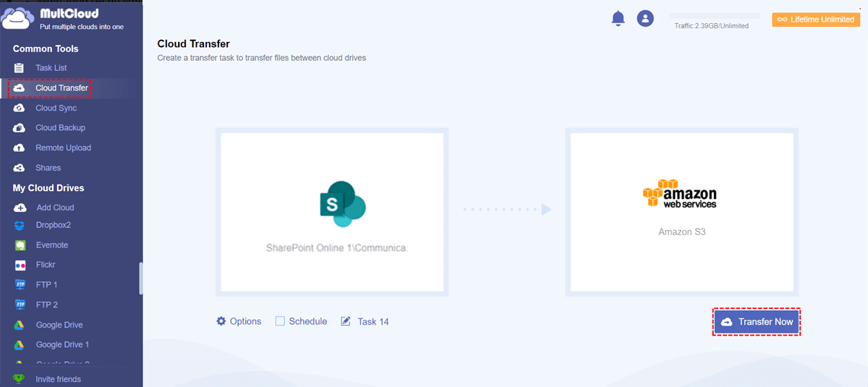Viewport: 868px width, 387px height.
Task: Click the Amazon Web Services logo
Action: [x=679, y=195]
